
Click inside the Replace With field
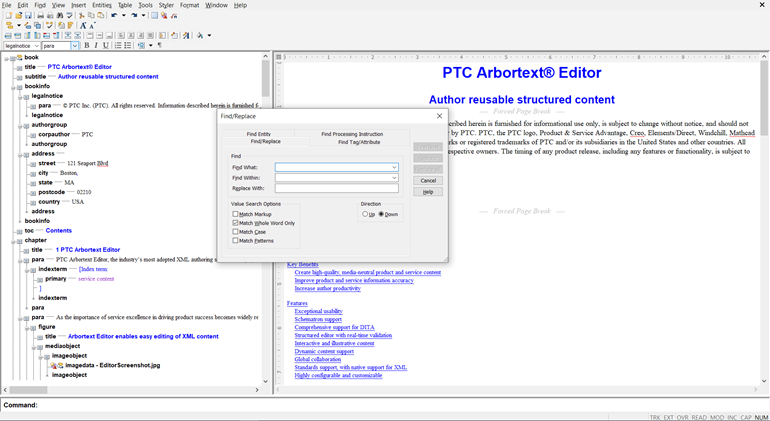pyautogui.click(x=336, y=188)
